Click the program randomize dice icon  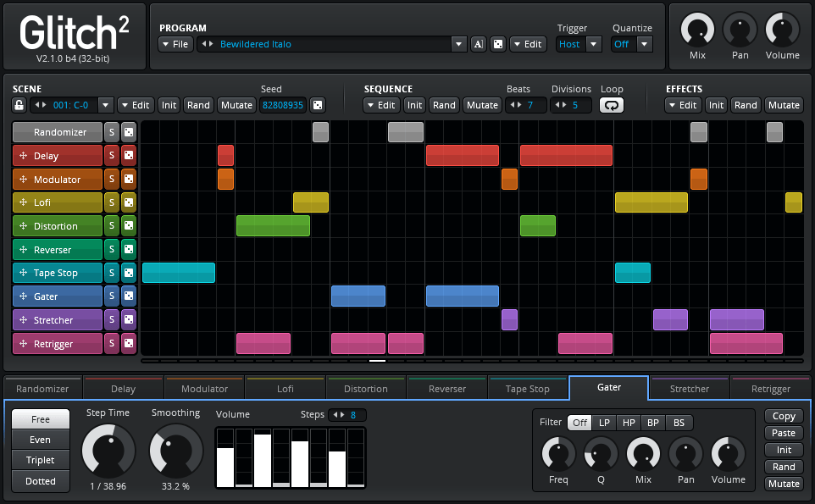click(x=497, y=44)
